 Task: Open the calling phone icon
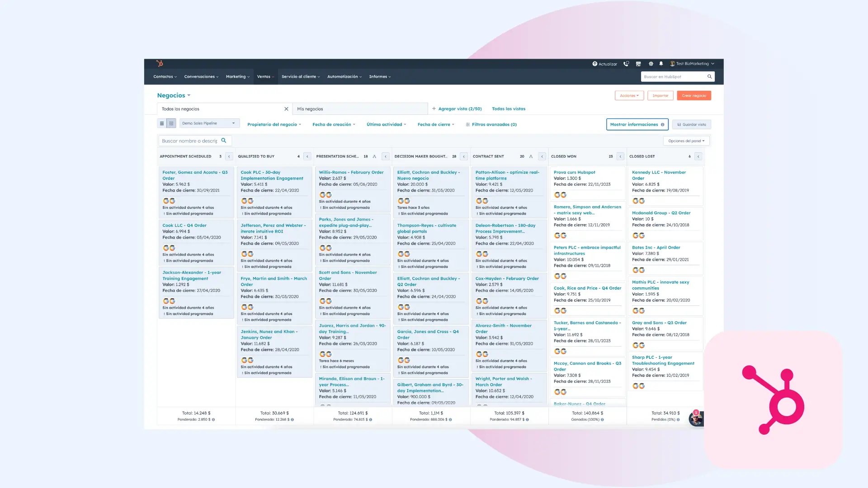click(x=626, y=64)
